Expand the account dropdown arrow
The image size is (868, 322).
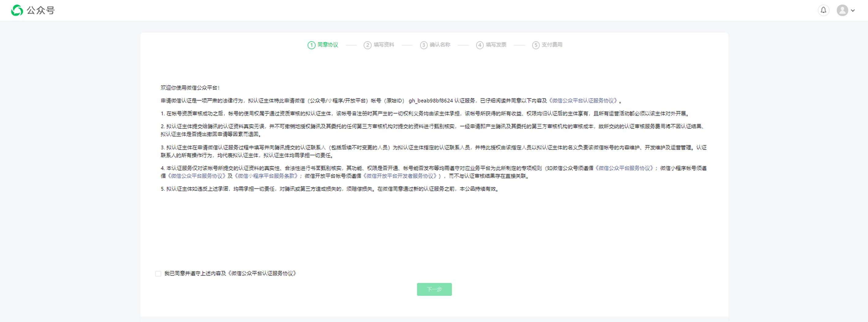click(x=853, y=10)
